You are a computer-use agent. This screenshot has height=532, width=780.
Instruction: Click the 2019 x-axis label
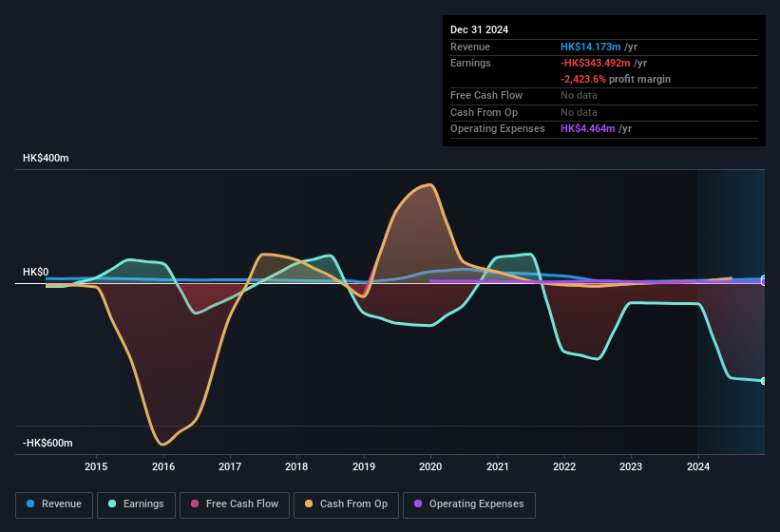tap(364, 466)
